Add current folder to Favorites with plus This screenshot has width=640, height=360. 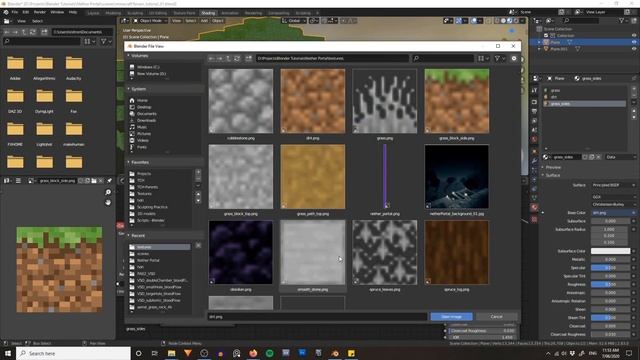coord(198,172)
